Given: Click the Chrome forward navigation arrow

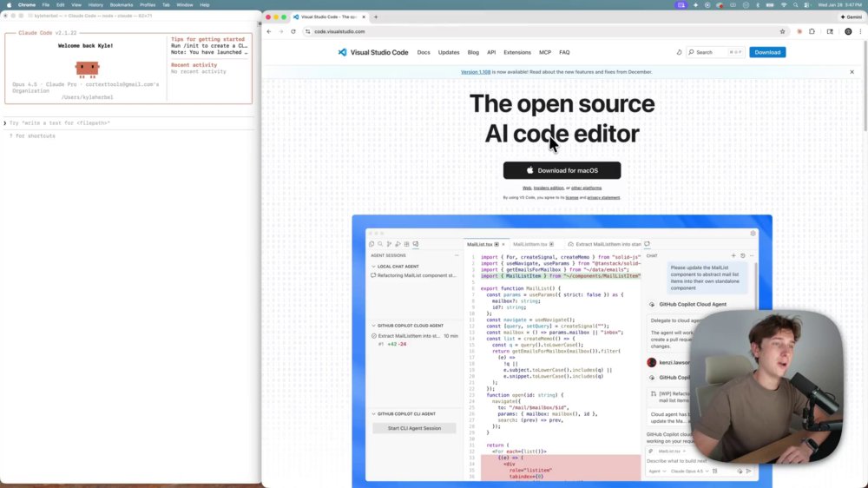Looking at the screenshot, I should point(281,31).
